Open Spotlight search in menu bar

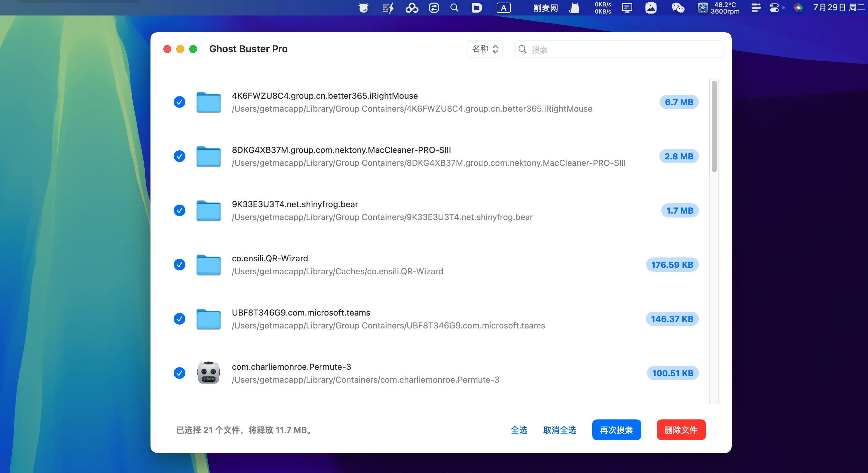pyautogui.click(x=454, y=8)
